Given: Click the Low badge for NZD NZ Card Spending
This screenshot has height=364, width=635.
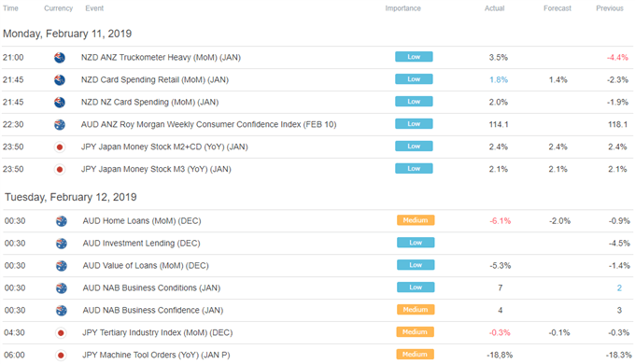Looking at the screenshot, I should tap(414, 101).
